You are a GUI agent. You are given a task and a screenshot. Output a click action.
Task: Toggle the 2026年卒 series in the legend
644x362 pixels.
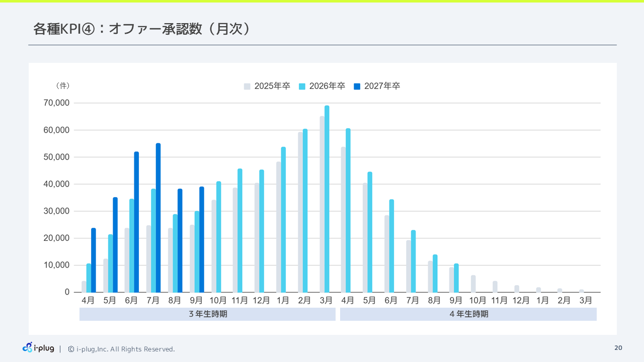point(327,86)
